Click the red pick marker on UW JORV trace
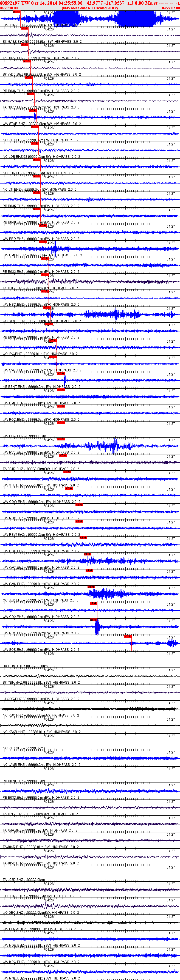This screenshot has height=980, width=180. [16, 12]
